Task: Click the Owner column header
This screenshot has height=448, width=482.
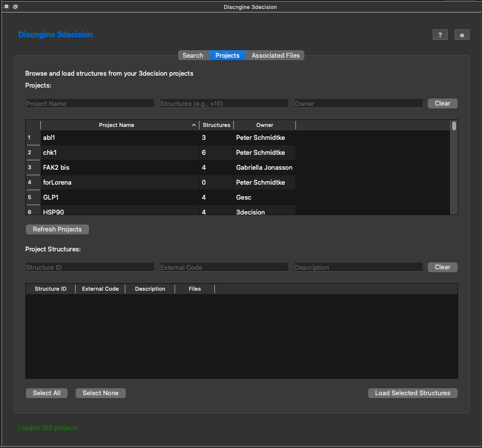Action: tap(265, 125)
